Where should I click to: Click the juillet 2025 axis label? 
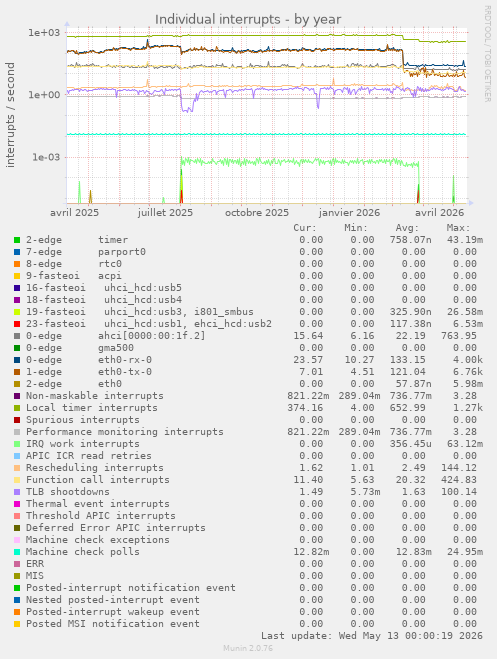165,213
